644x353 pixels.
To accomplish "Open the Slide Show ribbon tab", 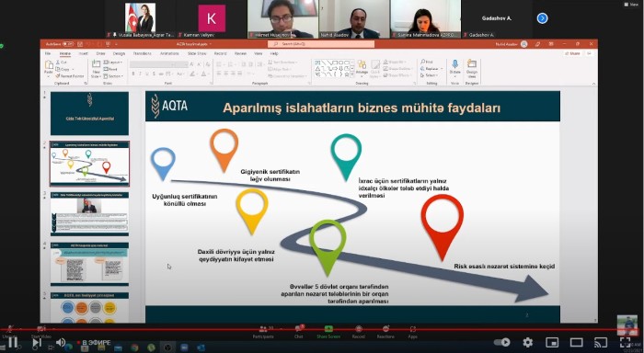I will pos(197,53).
